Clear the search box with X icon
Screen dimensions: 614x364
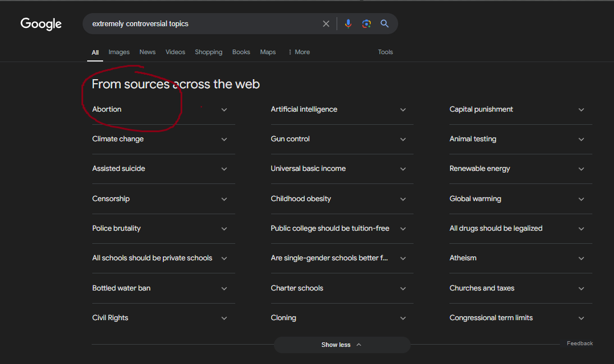click(x=326, y=24)
